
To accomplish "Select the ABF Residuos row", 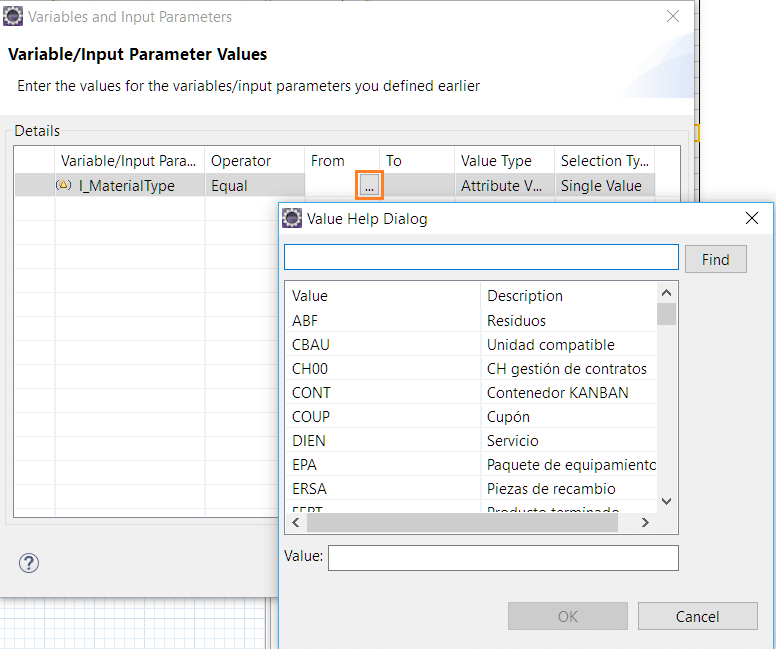I will 380,321.
